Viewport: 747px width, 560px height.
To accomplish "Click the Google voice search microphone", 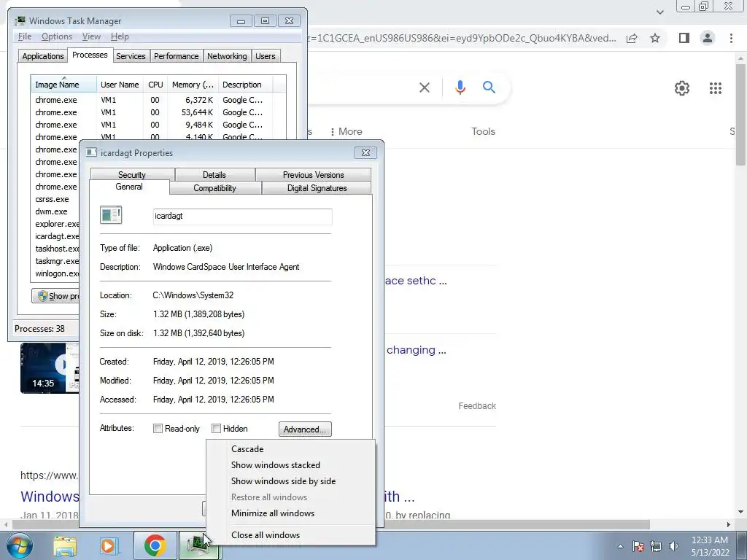I will click(x=460, y=87).
